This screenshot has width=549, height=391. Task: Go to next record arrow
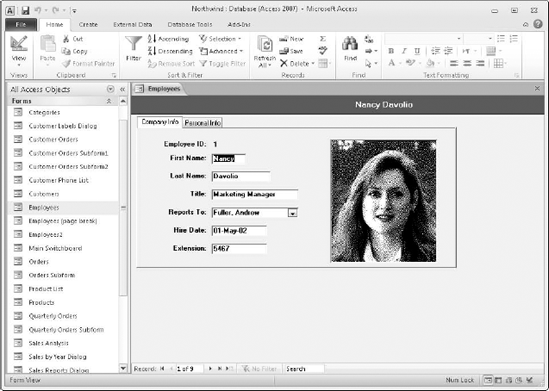click(x=210, y=369)
